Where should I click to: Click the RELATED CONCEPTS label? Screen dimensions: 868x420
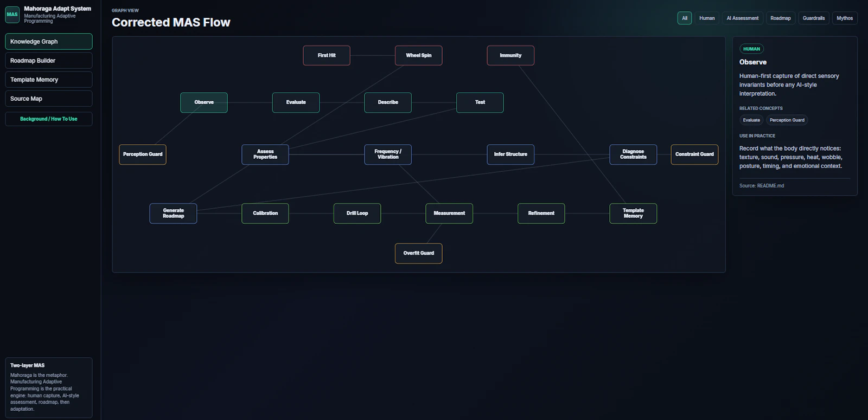[x=761, y=108]
